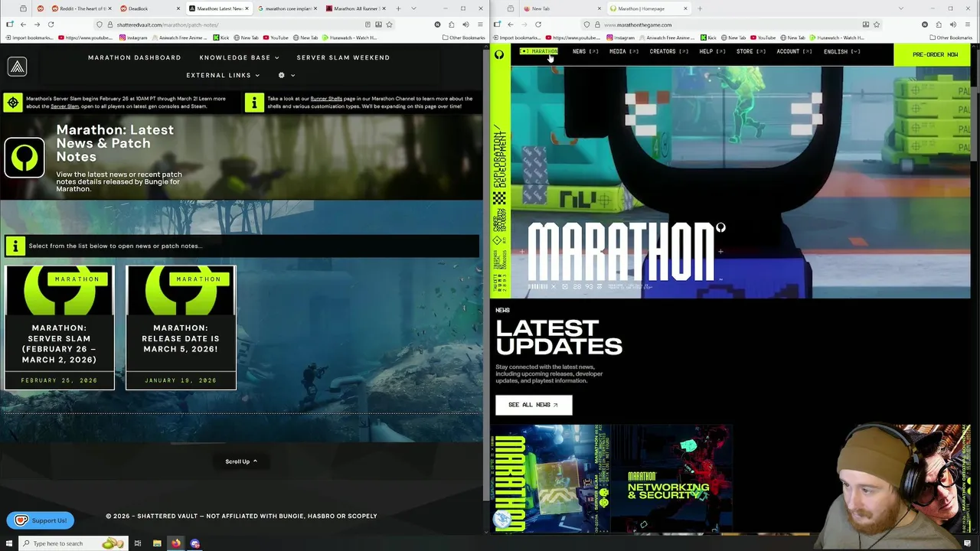Open Task View on the taskbar
The width and height of the screenshot is (980, 551).
tap(138, 543)
